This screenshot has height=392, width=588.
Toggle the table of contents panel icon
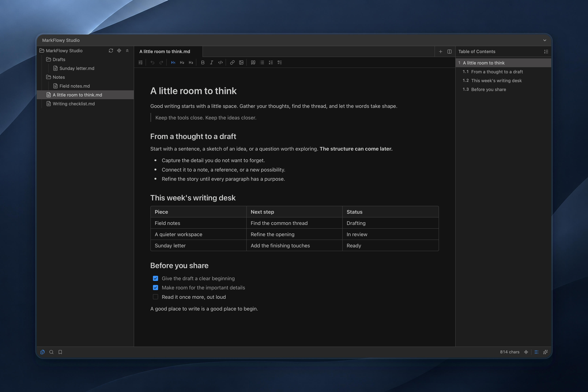pos(536,352)
